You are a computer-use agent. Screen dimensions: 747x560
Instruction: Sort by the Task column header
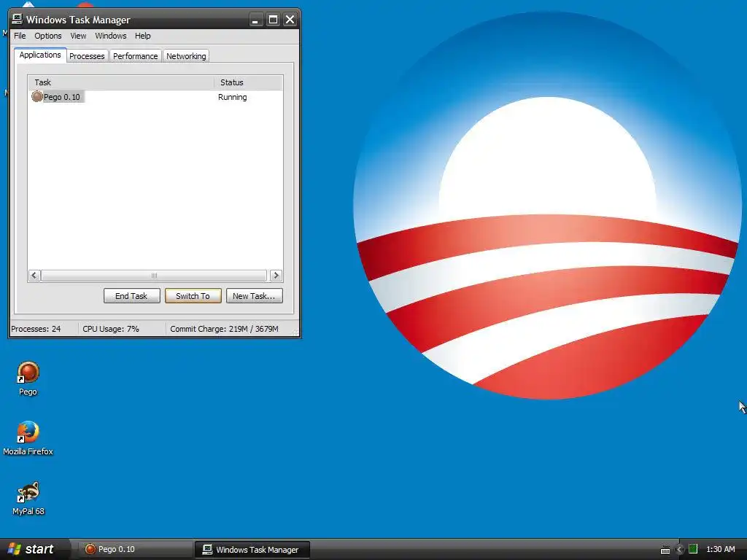coord(121,82)
